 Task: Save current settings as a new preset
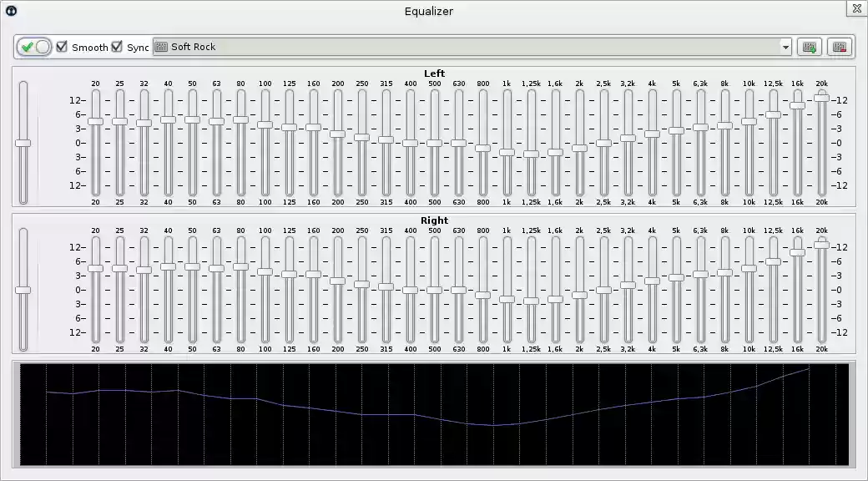pos(809,47)
